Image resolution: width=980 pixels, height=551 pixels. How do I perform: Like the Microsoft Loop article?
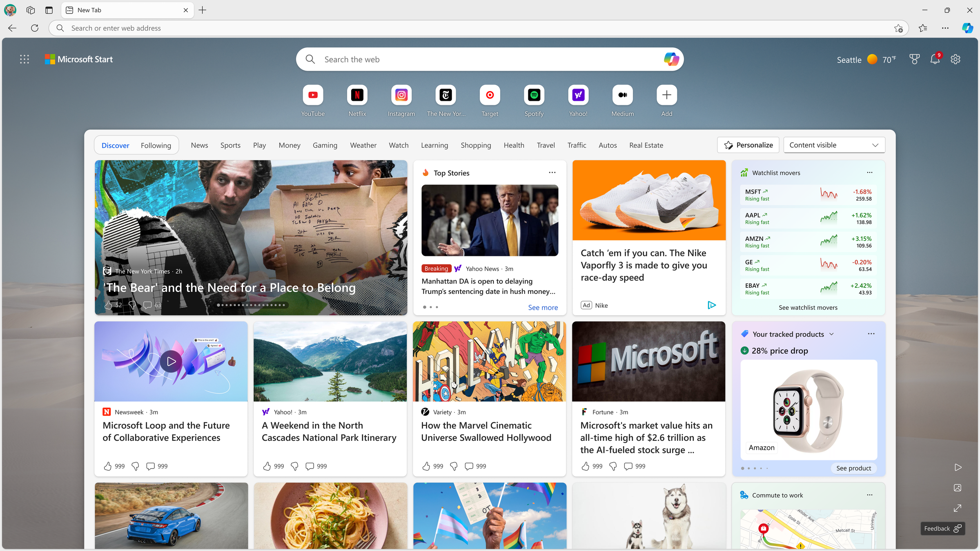point(108,466)
